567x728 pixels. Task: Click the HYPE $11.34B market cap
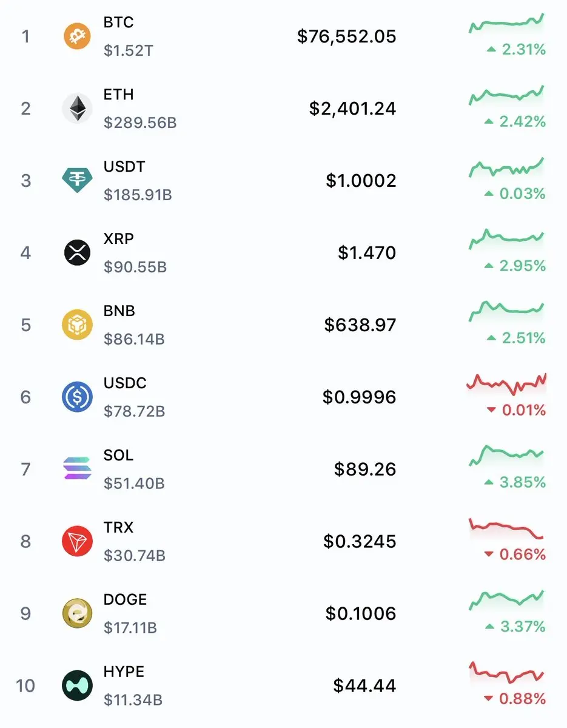[133, 700]
